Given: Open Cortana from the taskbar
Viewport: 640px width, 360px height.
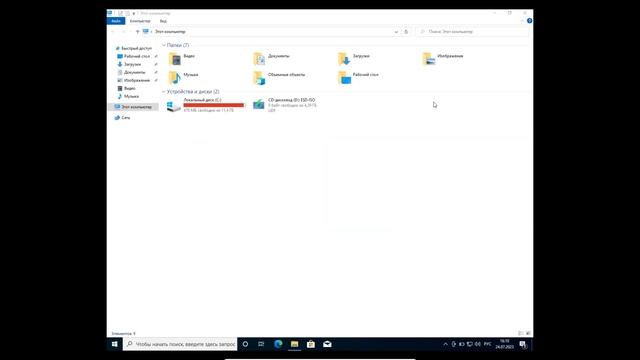Looking at the screenshot, I should [x=245, y=344].
